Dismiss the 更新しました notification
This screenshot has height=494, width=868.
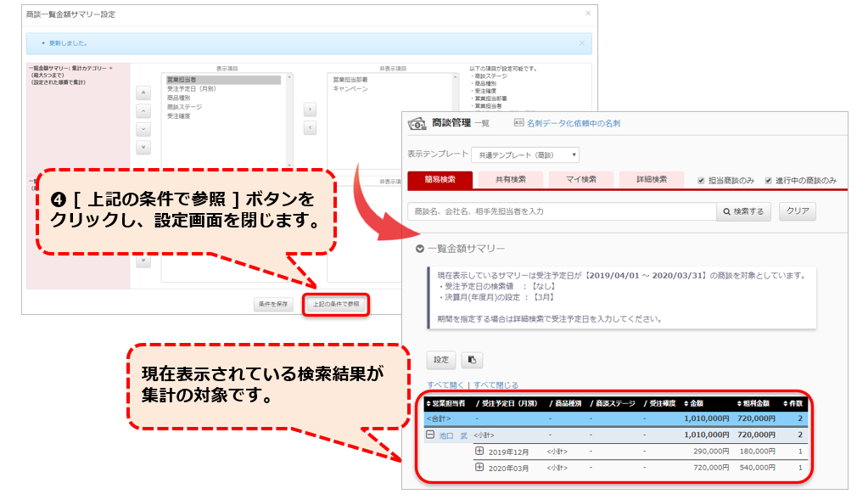(x=581, y=42)
